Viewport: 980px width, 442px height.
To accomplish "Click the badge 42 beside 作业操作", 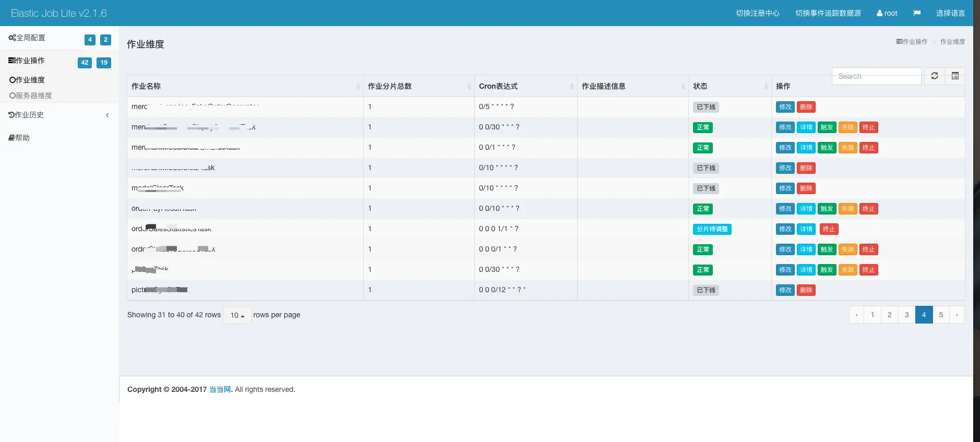I will pos(85,63).
